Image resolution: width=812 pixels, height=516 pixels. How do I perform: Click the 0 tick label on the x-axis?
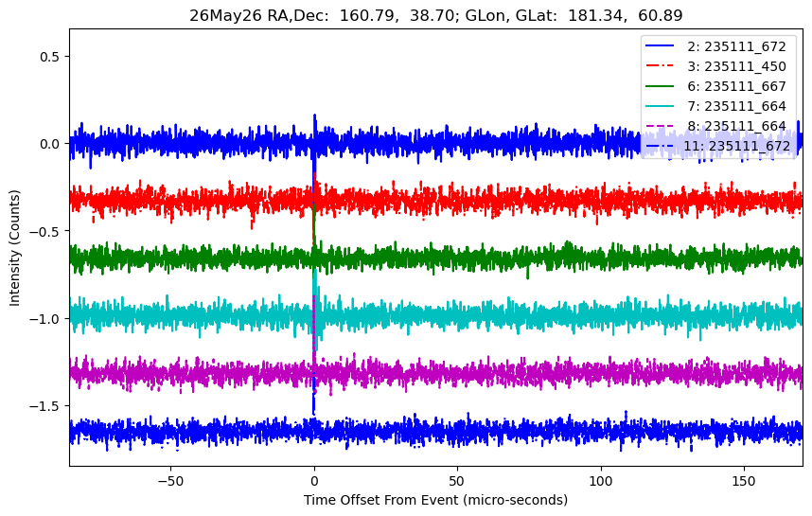coord(314,481)
